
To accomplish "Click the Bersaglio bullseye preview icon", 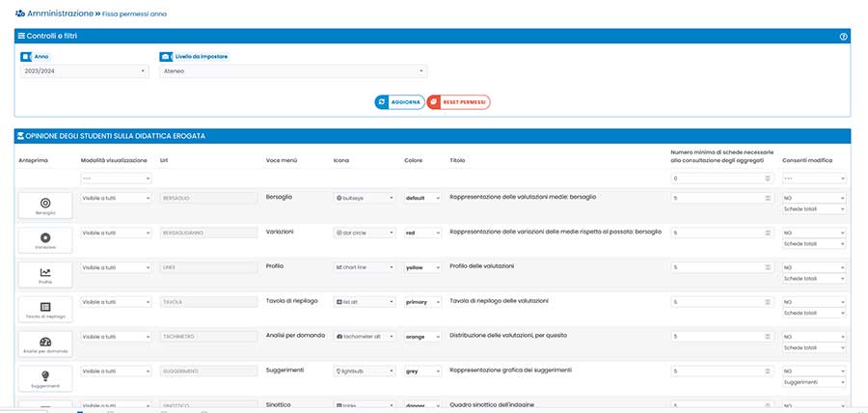I will point(45,203).
